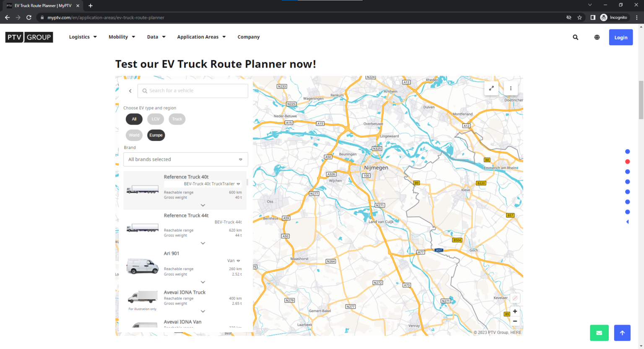This screenshot has height=349, width=644.
Task: Open the BEV-Truck 40t TruckTrailer variant dropdown
Action: point(238,184)
